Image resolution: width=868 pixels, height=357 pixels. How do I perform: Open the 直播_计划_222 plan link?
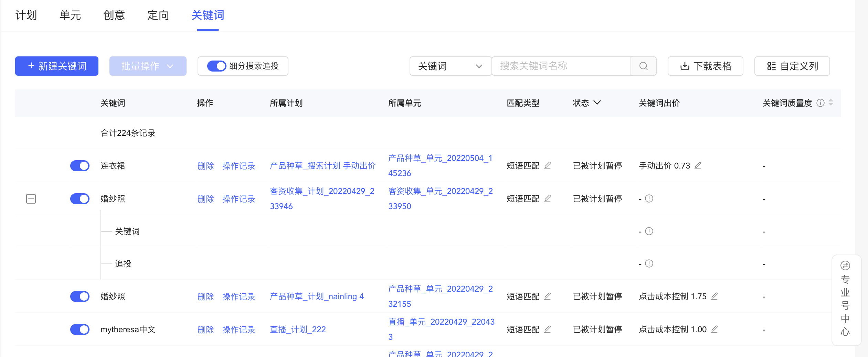tap(297, 329)
